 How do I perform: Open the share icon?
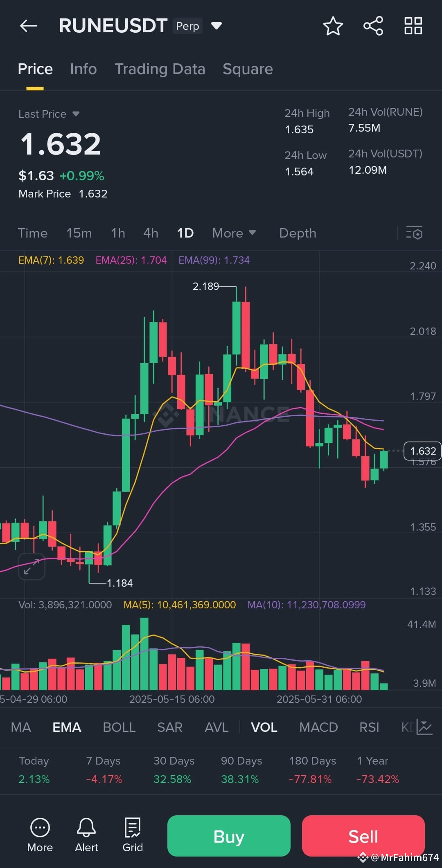coord(372,25)
